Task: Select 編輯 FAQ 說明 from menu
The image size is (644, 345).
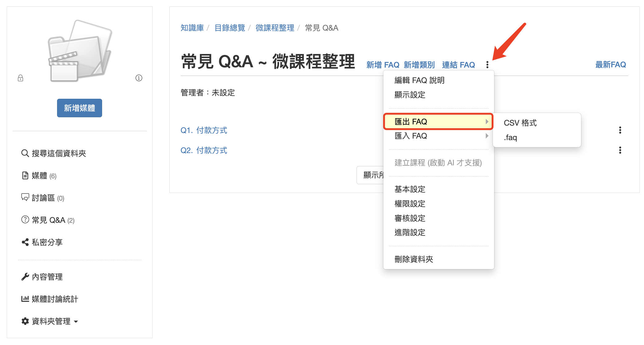Action: (419, 80)
